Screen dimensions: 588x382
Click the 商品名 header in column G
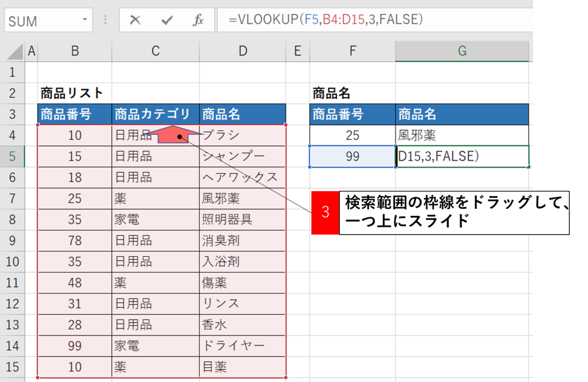[462, 114]
